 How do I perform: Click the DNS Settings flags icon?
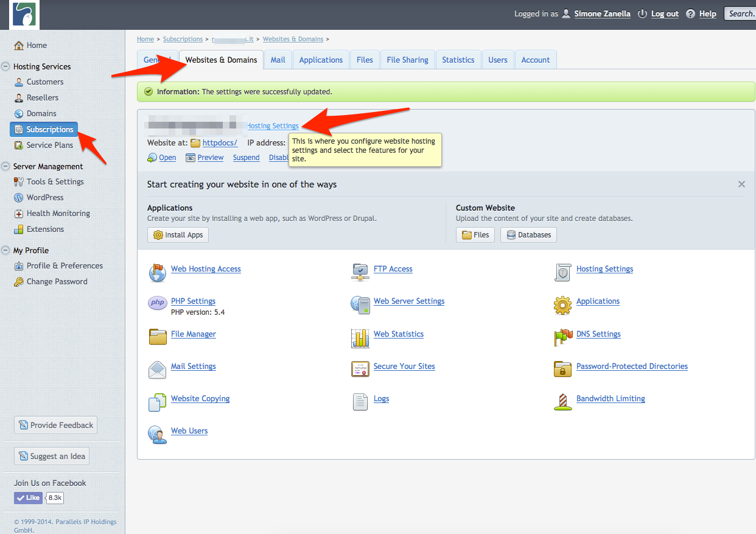click(x=563, y=337)
